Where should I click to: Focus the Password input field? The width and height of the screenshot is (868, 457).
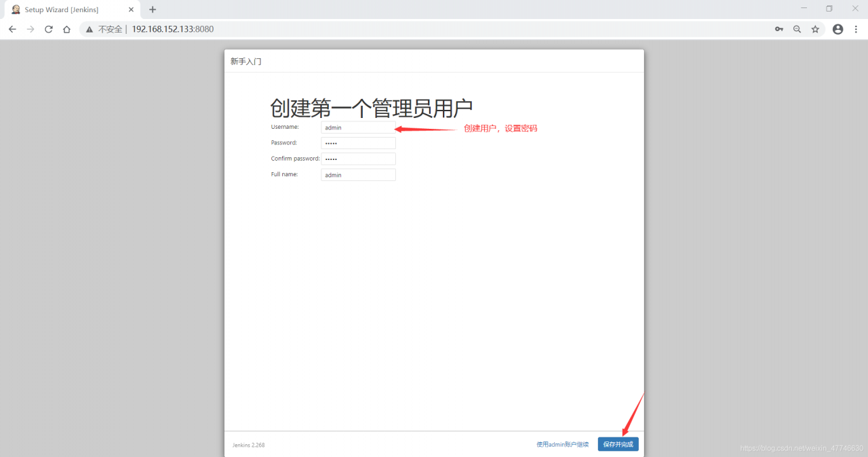pyautogui.click(x=358, y=143)
